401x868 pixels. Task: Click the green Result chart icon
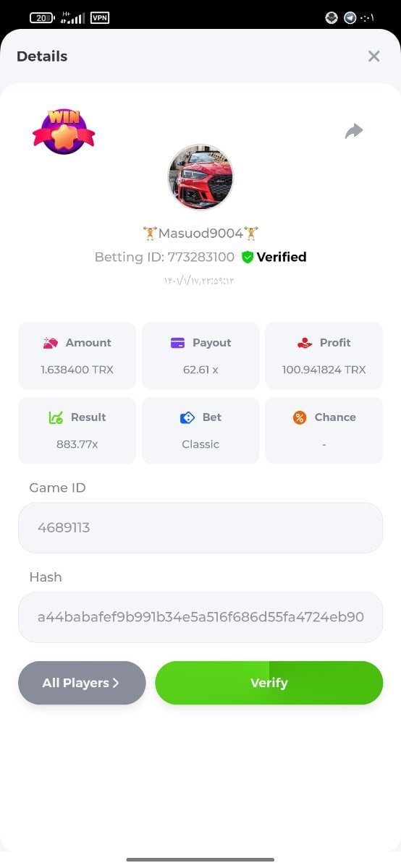click(x=56, y=417)
